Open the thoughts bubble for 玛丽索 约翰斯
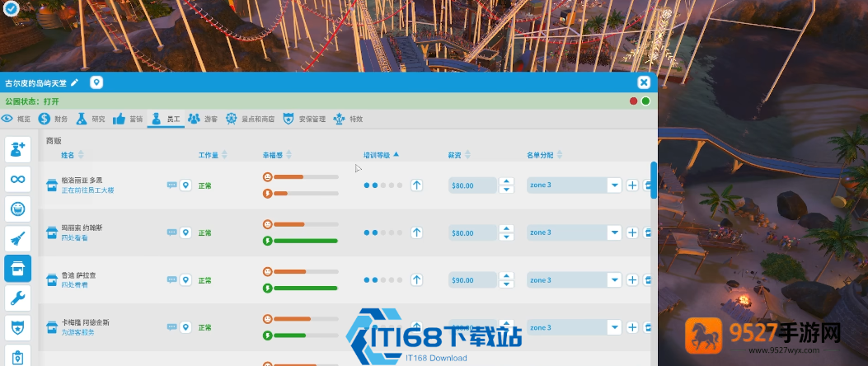The width and height of the screenshot is (868, 366). [x=172, y=232]
